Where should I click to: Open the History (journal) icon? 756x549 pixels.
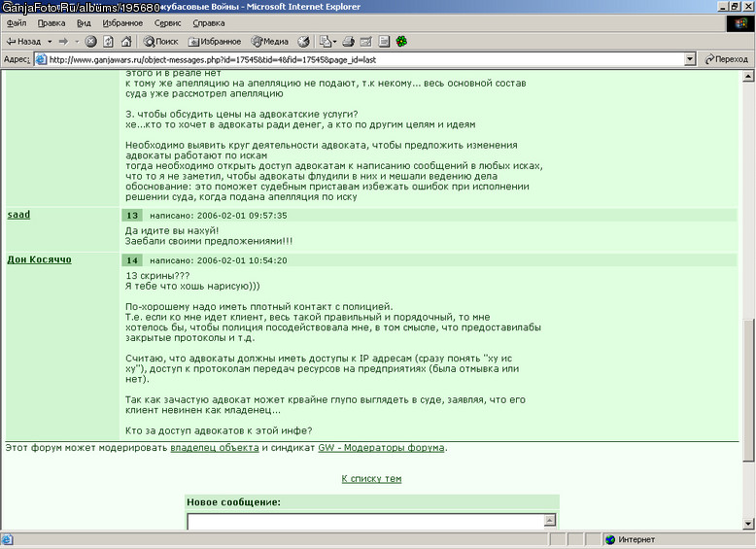pyautogui.click(x=303, y=42)
